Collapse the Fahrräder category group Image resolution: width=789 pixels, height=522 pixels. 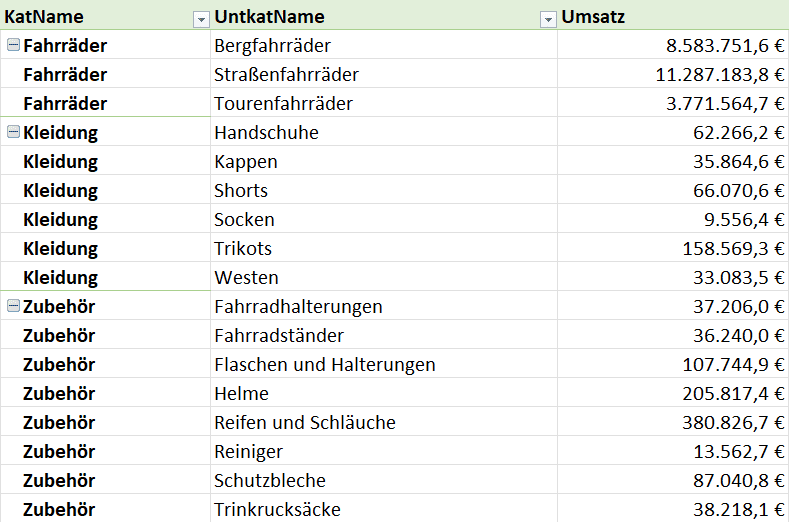coord(13,45)
